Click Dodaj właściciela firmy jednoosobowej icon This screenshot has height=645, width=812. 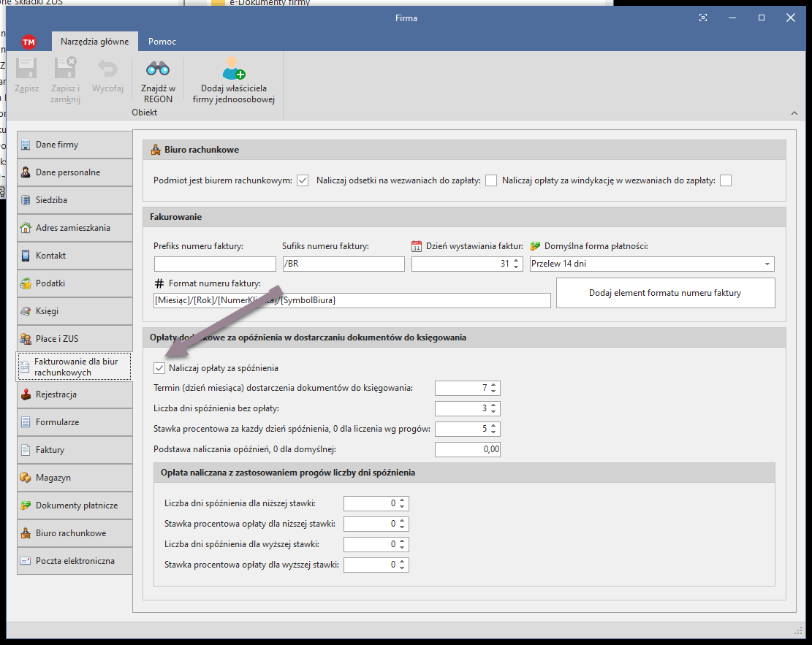(x=233, y=69)
